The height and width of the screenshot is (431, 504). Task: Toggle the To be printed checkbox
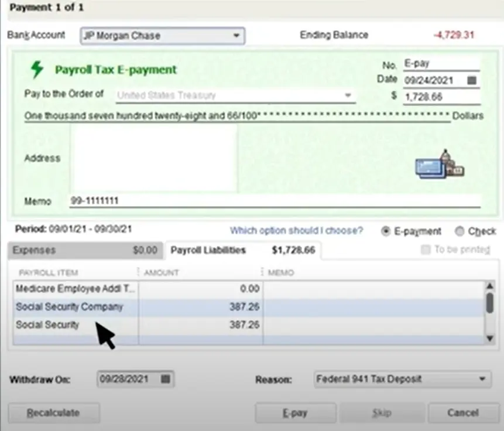pyautogui.click(x=426, y=250)
